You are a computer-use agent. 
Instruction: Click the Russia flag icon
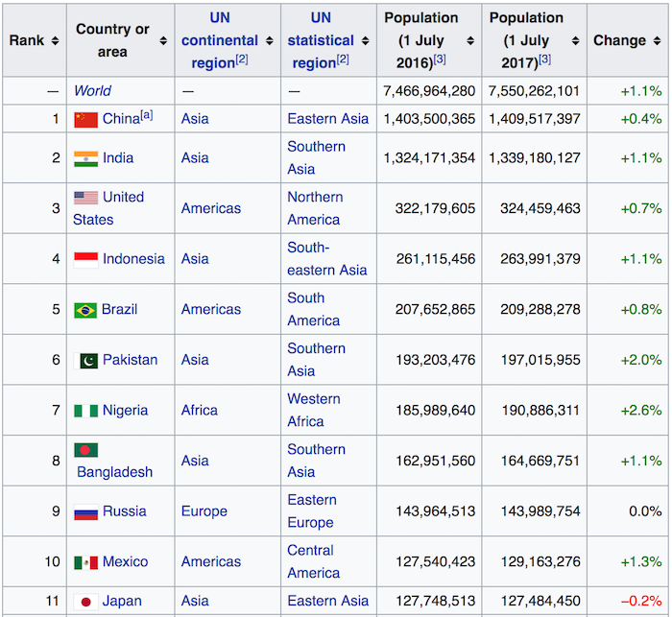point(85,512)
